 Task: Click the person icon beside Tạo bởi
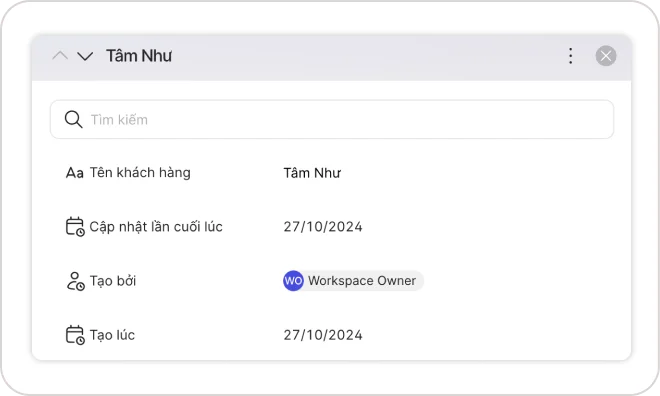coord(75,281)
